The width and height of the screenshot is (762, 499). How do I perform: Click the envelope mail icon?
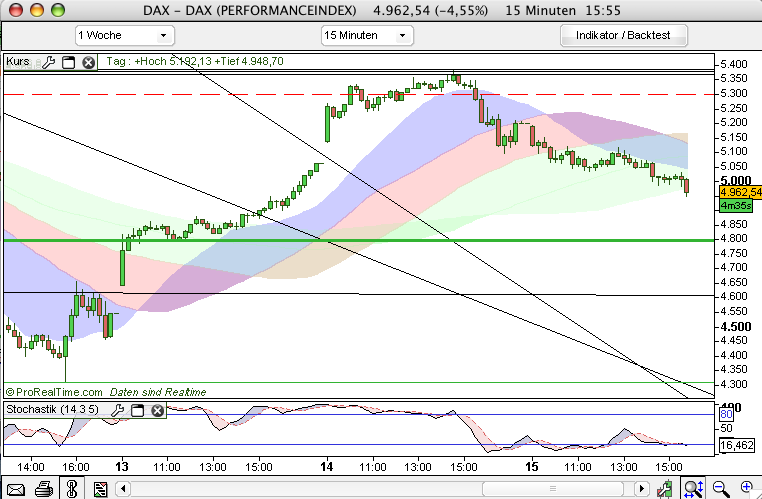pos(15,489)
